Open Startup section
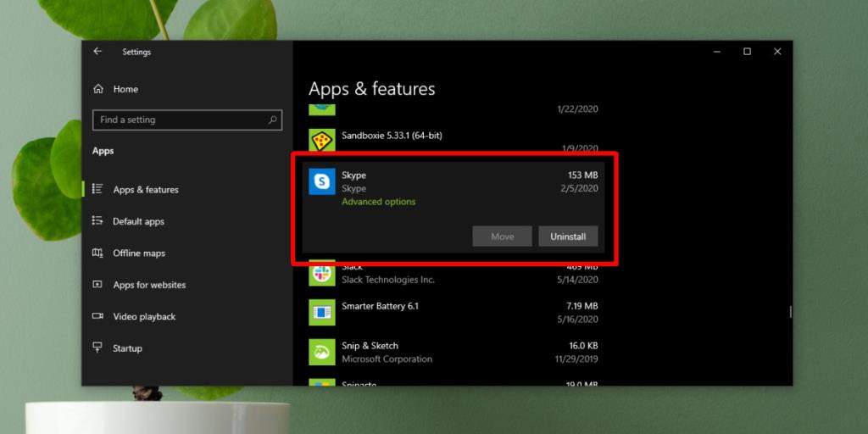 click(127, 348)
